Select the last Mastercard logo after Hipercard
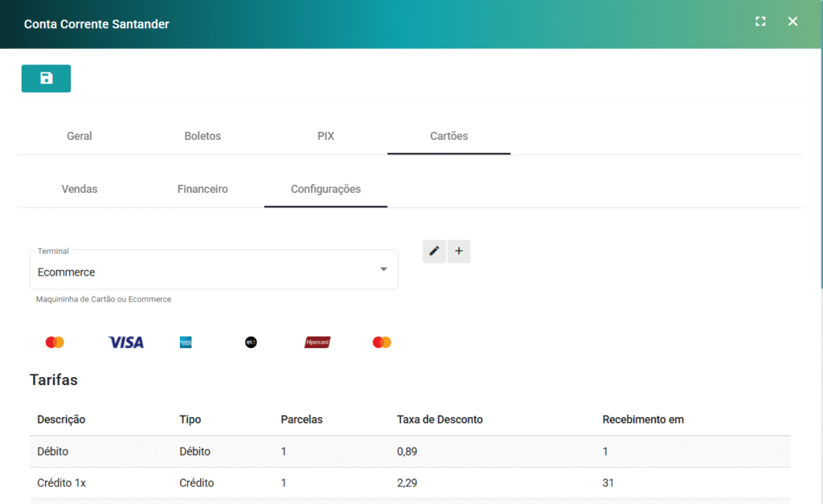 (382, 342)
